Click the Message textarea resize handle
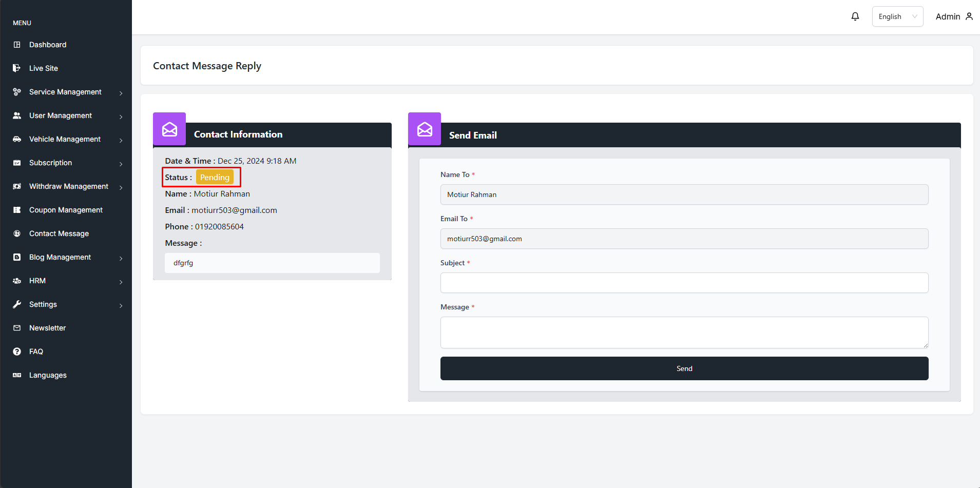The height and width of the screenshot is (488, 980). click(926, 345)
